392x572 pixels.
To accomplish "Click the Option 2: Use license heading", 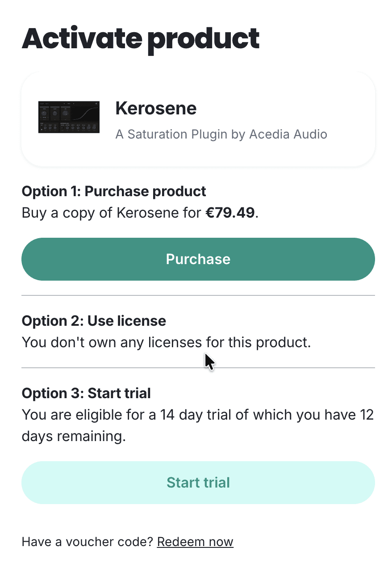I will 94,320.
